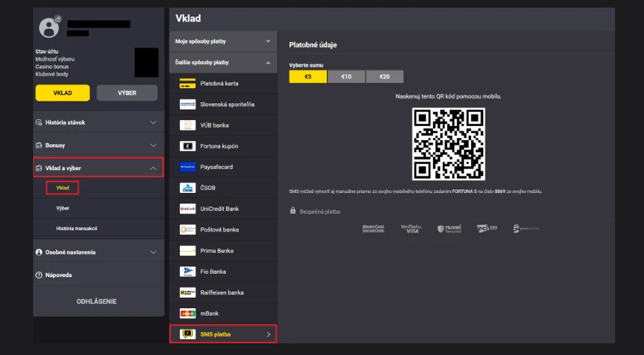Open the Nápoveda help link
644x355 pixels.
pyautogui.click(x=59, y=275)
